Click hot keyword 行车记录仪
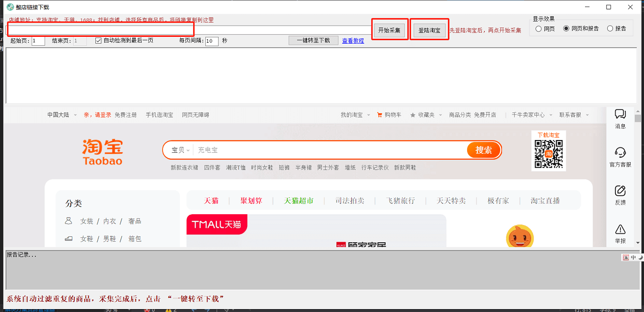This screenshot has width=644, height=312. (375, 168)
